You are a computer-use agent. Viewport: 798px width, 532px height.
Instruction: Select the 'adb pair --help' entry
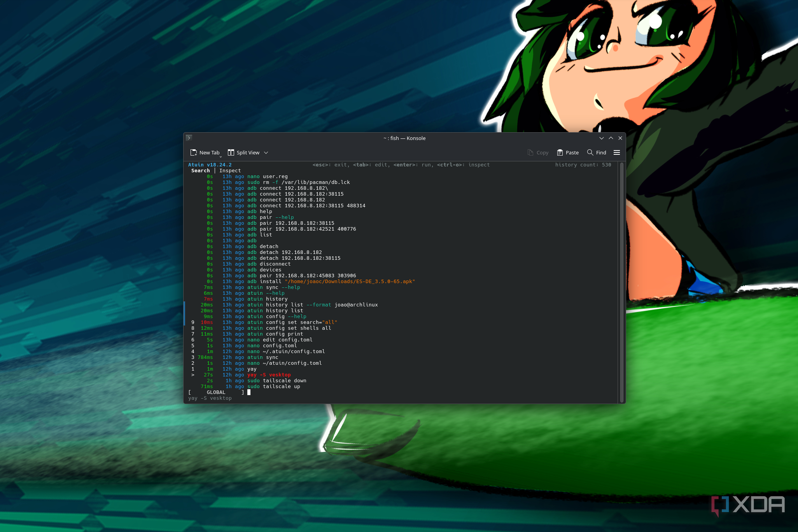point(270,217)
